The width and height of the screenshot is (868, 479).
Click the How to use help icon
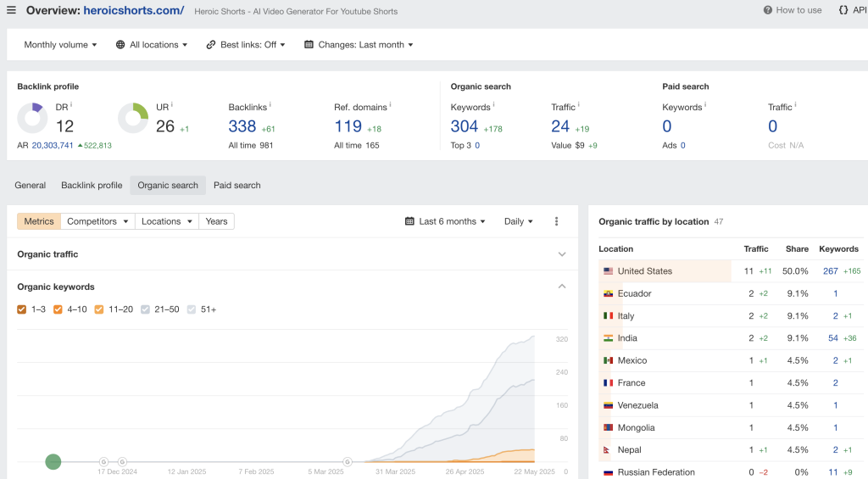coord(767,10)
